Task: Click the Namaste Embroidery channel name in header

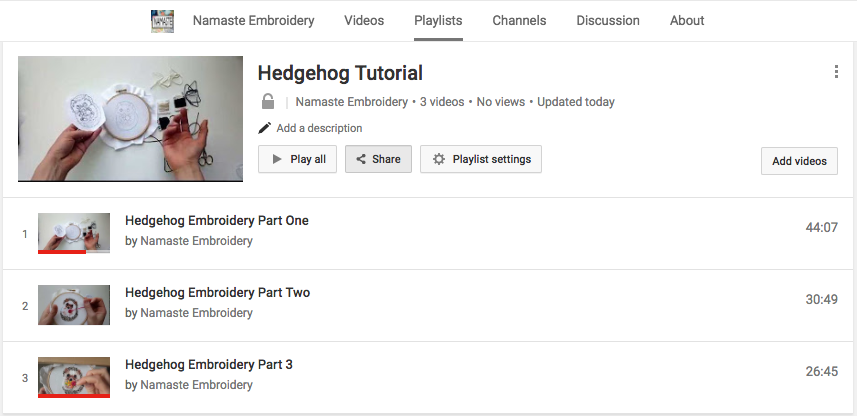Action: [253, 21]
